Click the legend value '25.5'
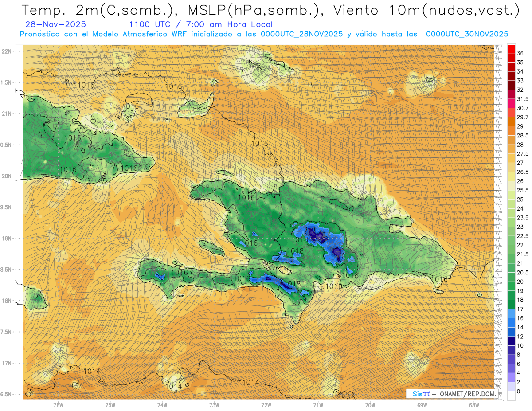Viewport: 532px width, 411px height. click(x=523, y=191)
